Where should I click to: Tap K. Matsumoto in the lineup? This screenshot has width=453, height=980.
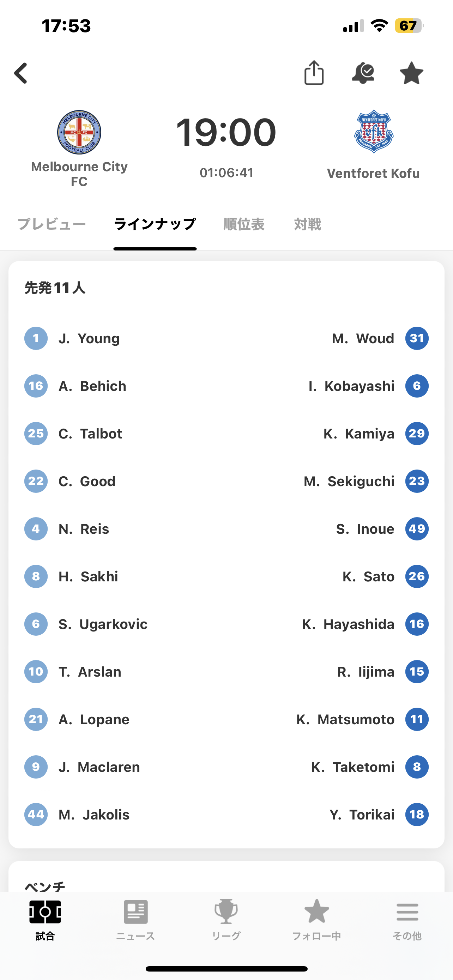(x=345, y=719)
